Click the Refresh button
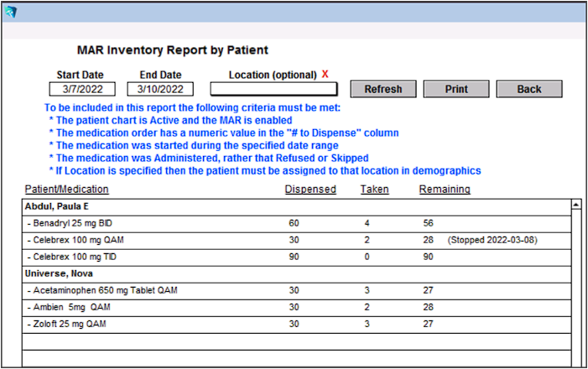Viewport: 588px width, 369px height. 383,89
